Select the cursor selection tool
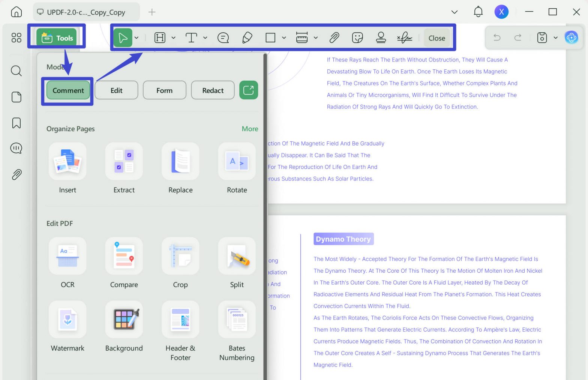588x380 pixels. pyautogui.click(x=123, y=38)
